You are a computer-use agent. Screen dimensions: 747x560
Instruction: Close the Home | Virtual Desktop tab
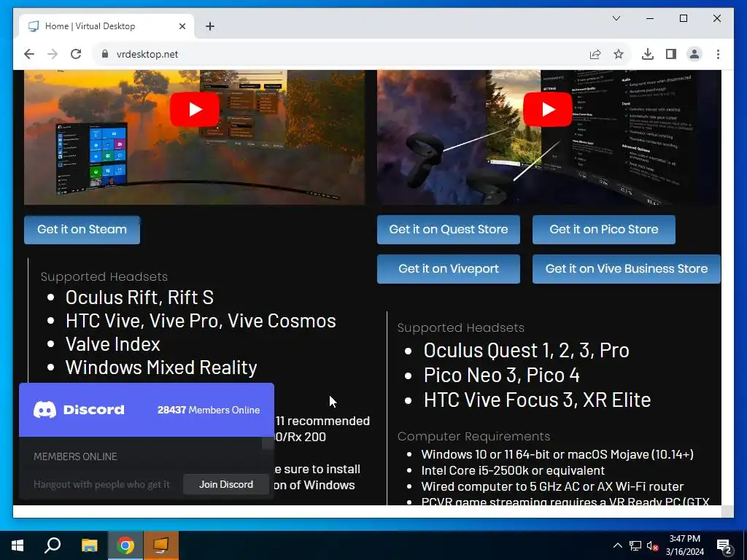coord(182,26)
